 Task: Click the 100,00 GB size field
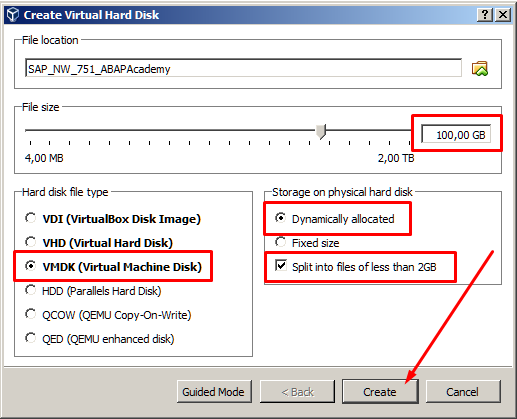click(456, 134)
